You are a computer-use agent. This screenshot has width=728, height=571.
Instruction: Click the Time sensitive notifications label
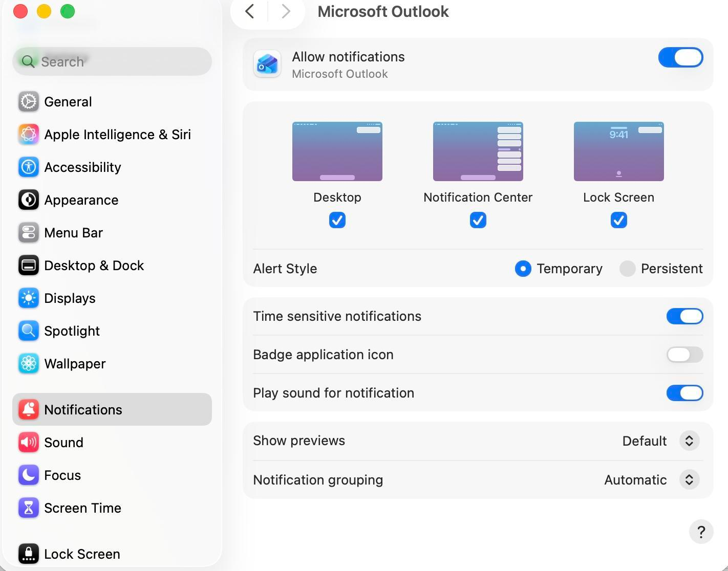point(337,316)
